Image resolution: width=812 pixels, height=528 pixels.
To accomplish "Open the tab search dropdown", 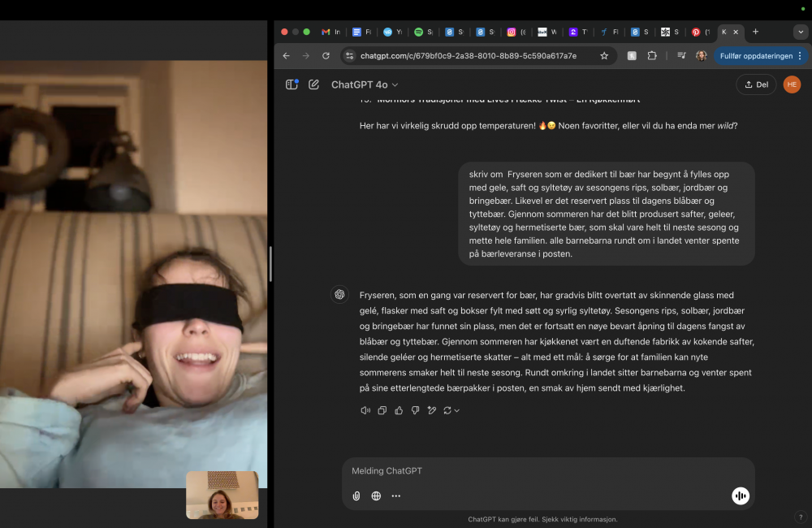I will coord(801,32).
